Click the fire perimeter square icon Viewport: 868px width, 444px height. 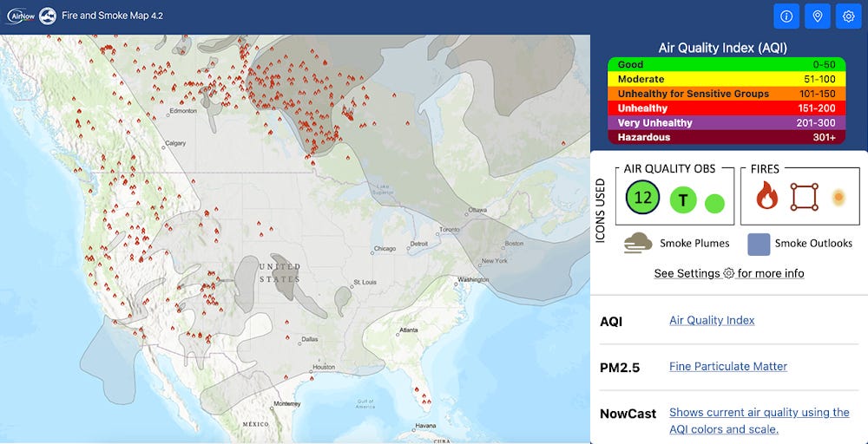[804, 197]
